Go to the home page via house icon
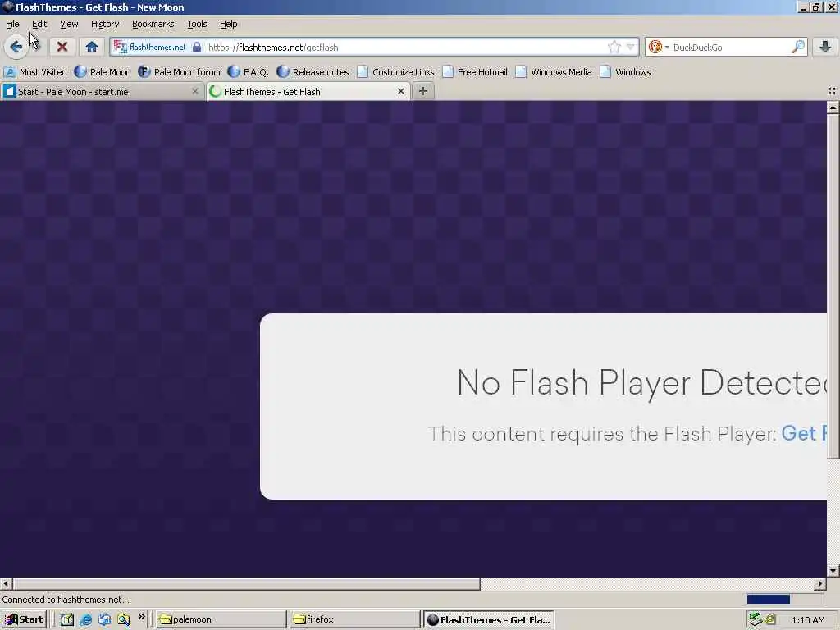The height and width of the screenshot is (630, 840). click(92, 47)
